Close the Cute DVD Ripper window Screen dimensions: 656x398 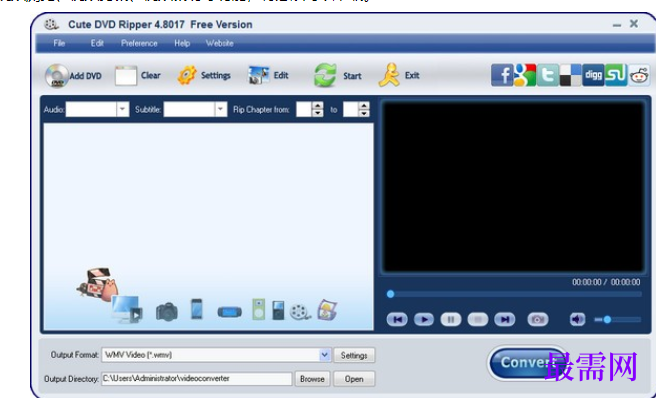click(x=634, y=24)
